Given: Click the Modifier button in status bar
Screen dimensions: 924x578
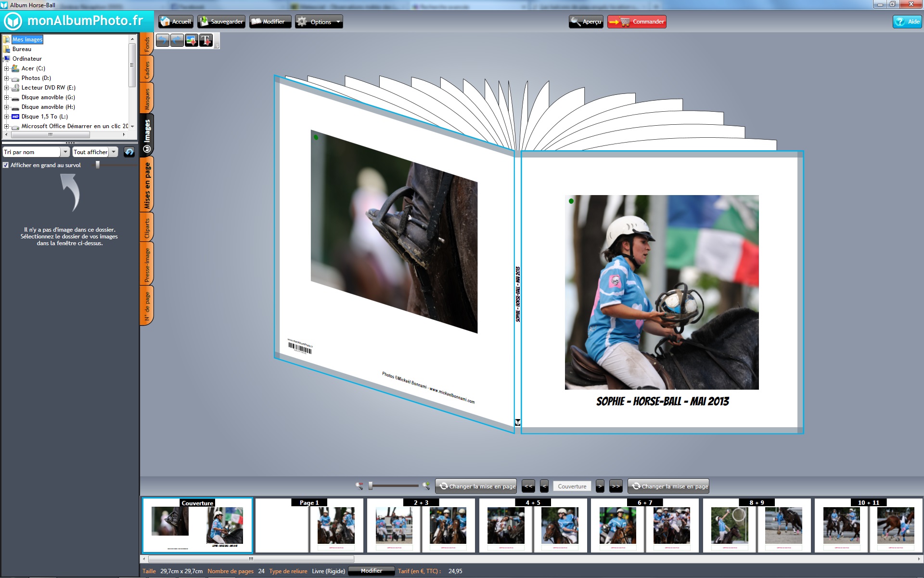Looking at the screenshot, I should 372,571.
